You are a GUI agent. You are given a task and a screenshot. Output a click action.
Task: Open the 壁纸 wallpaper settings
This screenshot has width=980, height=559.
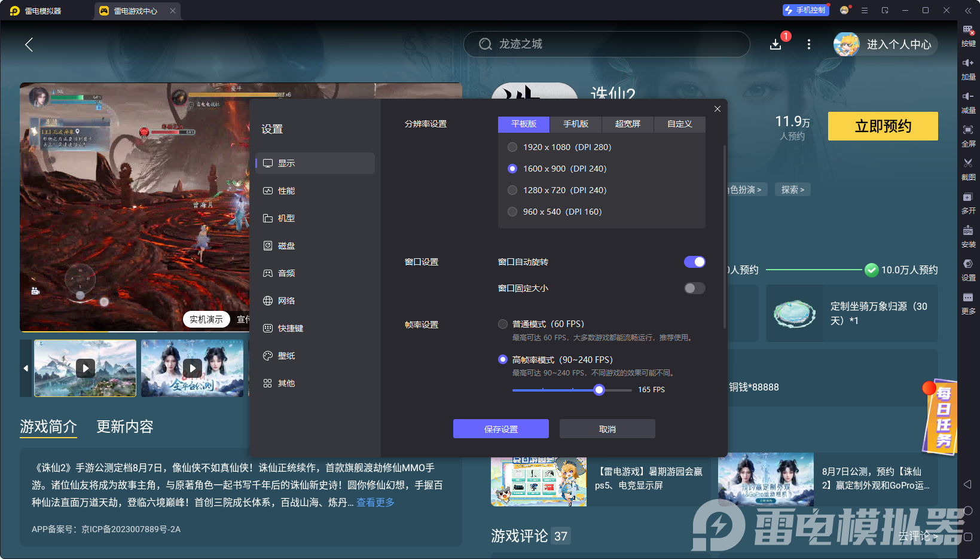pos(285,355)
